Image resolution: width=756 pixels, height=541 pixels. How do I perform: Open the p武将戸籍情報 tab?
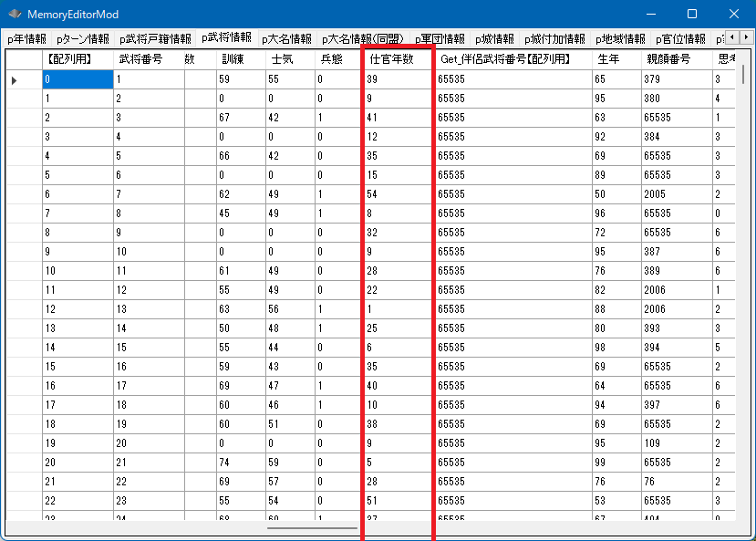coord(155,39)
